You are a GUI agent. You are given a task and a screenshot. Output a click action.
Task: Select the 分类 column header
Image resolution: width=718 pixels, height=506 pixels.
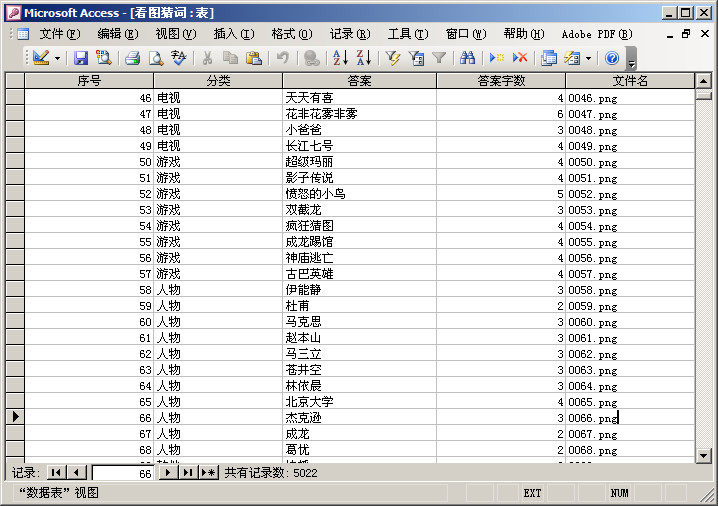[x=218, y=81]
